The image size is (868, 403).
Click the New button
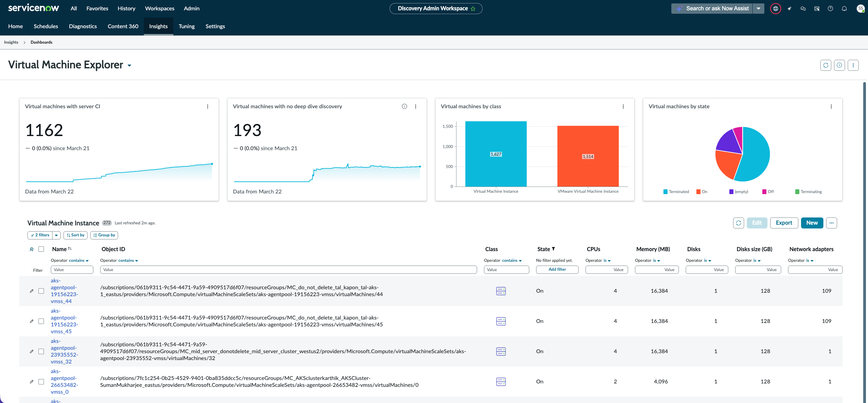[812, 223]
